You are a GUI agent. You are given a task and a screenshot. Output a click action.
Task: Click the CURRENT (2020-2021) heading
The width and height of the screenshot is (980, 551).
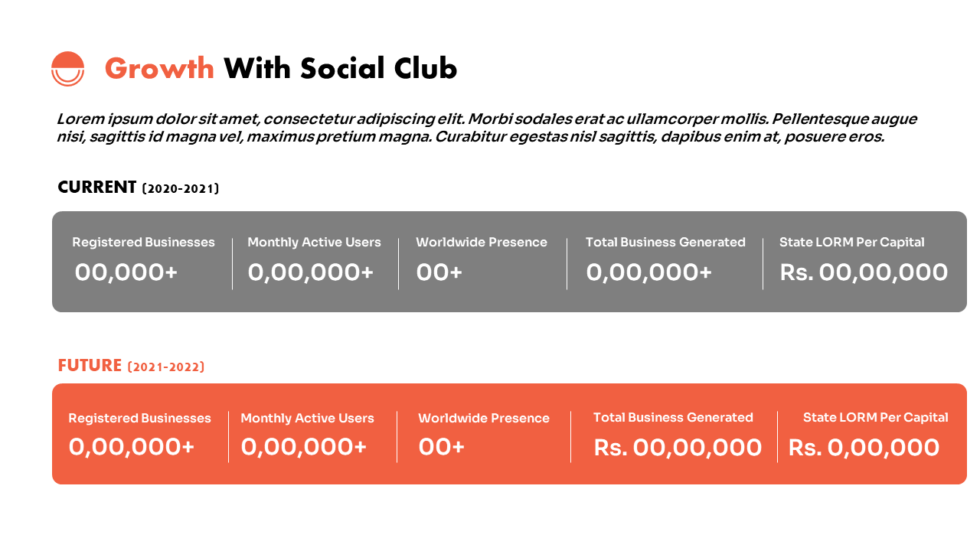click(x=139, y=187)
